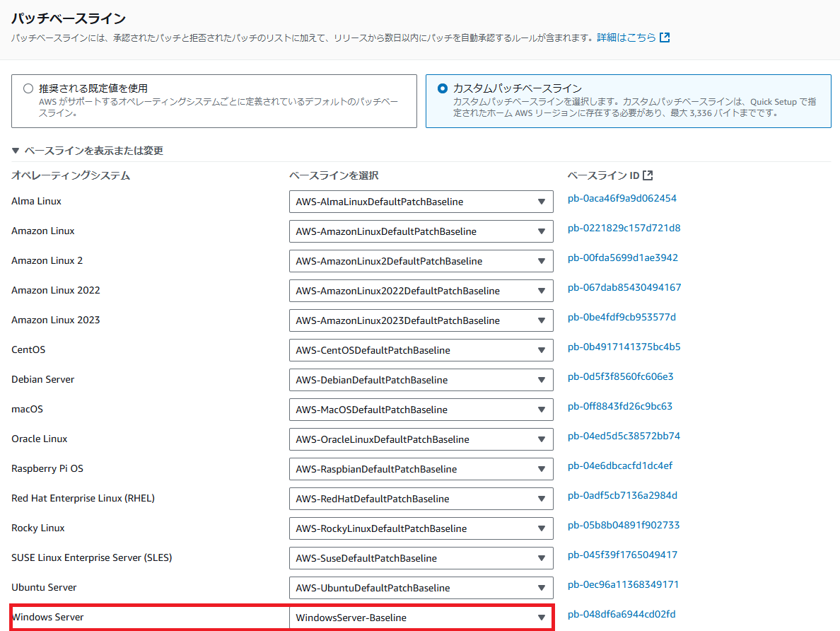Open baseline ID pb-0d5f3f8560fc606e3

tap(620, 376)
